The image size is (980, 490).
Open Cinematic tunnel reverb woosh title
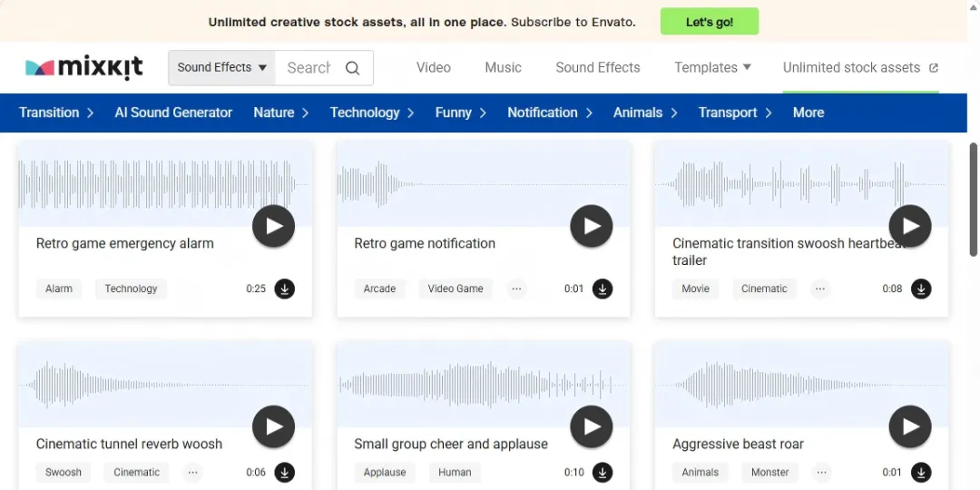pos(130,445)
